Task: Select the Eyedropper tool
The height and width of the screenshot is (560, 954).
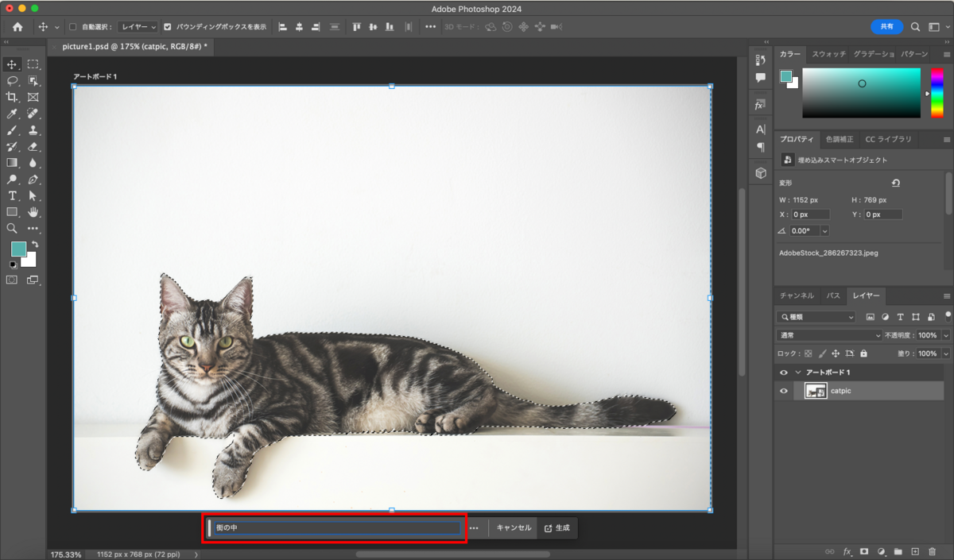Action: click(x=12, y=114)
